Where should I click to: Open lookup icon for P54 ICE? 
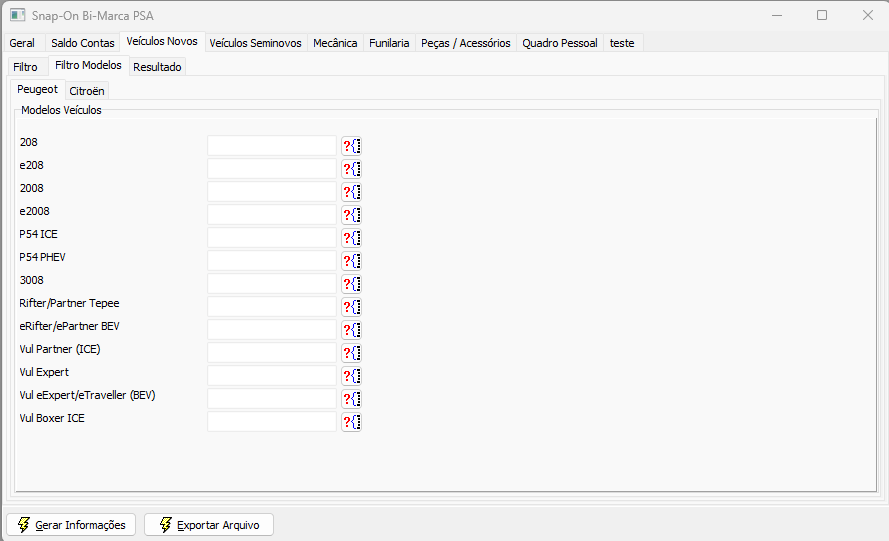click(352, 238)
